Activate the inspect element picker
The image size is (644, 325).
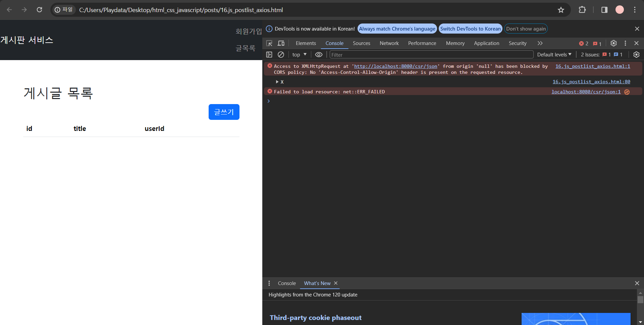tap(269, 43)
